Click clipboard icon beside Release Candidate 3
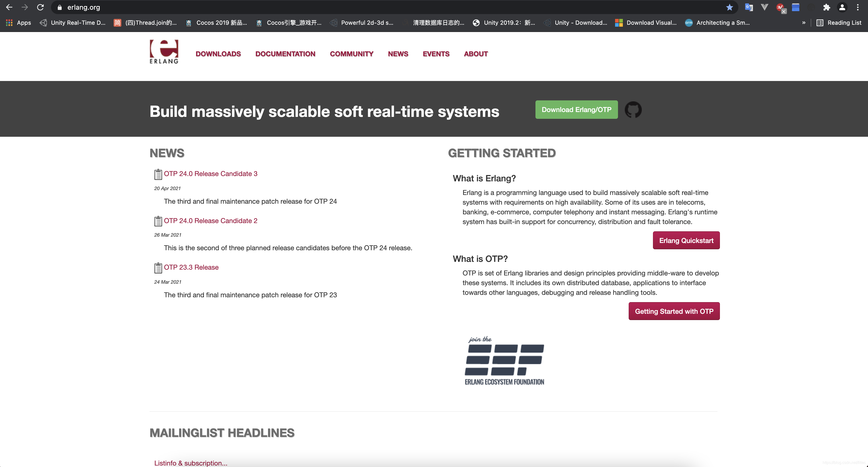 (x=158, y=174)
